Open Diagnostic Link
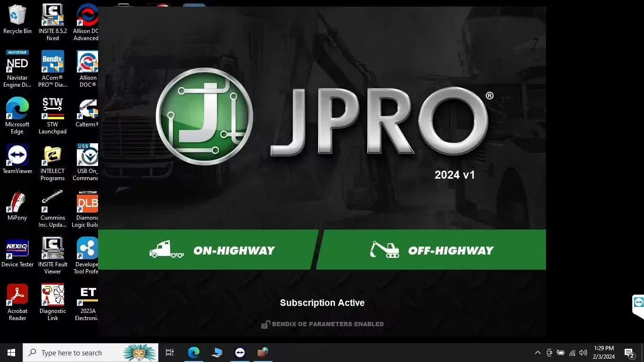Viewport: 644px width, 362px height. 52,296
